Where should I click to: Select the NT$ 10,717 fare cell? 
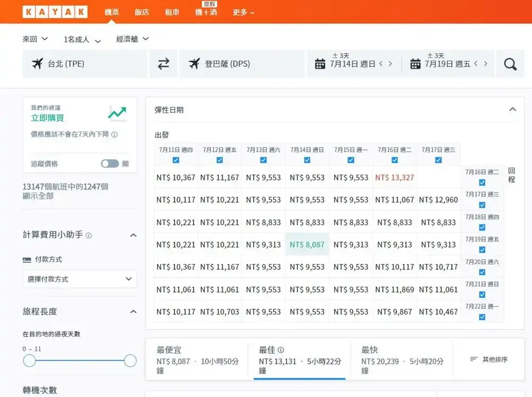point(438,267)
